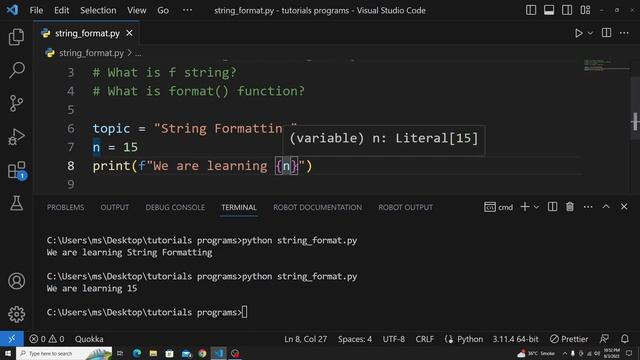
Task: Open the Search view in activity bar
Action: tap(16, 70)
